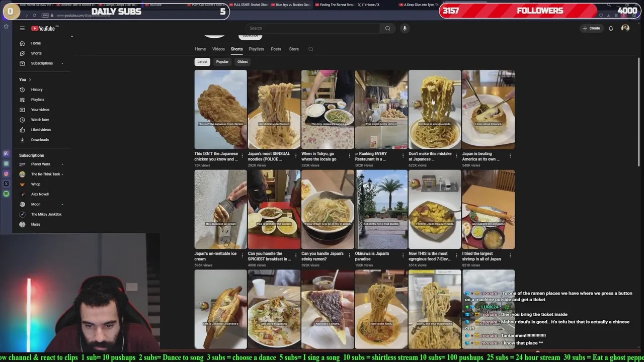This screenshot has width=644, height=362.
Task: Open the 'Now THIS is the most egregious 7-Eleven' title
Action: [x=429, y=256]
